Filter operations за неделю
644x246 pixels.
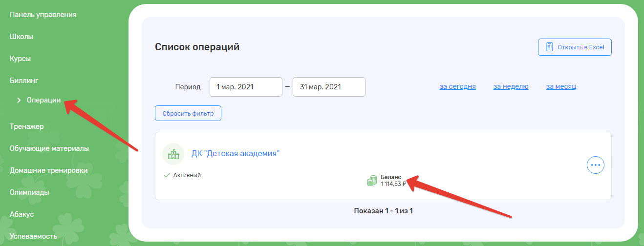(x=511, y=86)
